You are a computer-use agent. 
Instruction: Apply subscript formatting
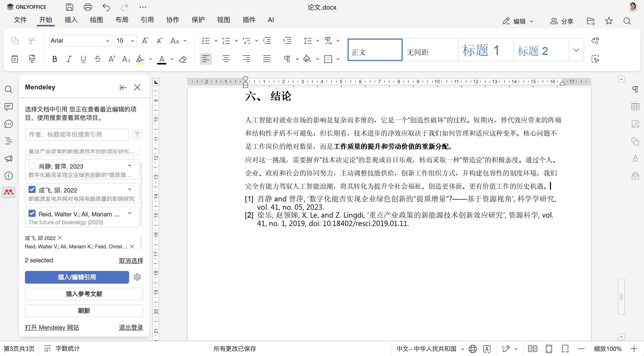[126, 59]
